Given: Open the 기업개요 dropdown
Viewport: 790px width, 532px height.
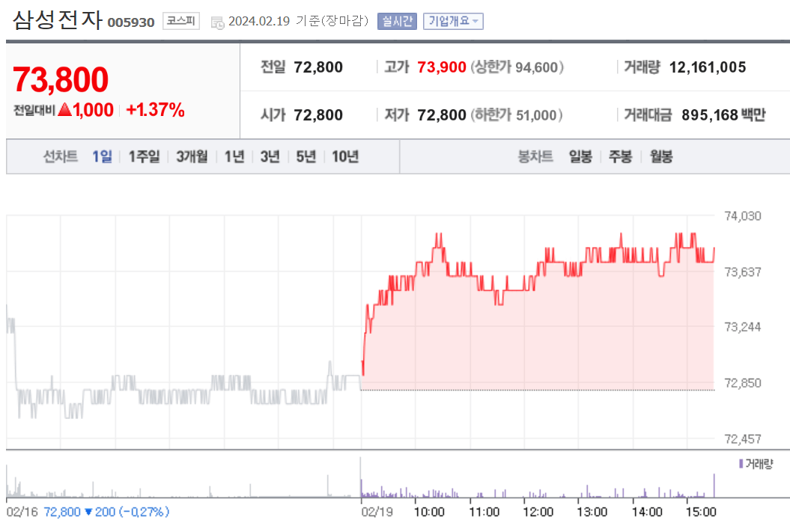Looking at the screenshot, I should click(453, 21).
